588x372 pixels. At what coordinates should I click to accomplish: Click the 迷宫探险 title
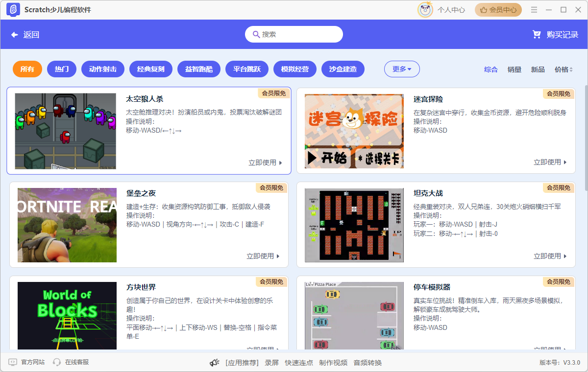(428, 99)
